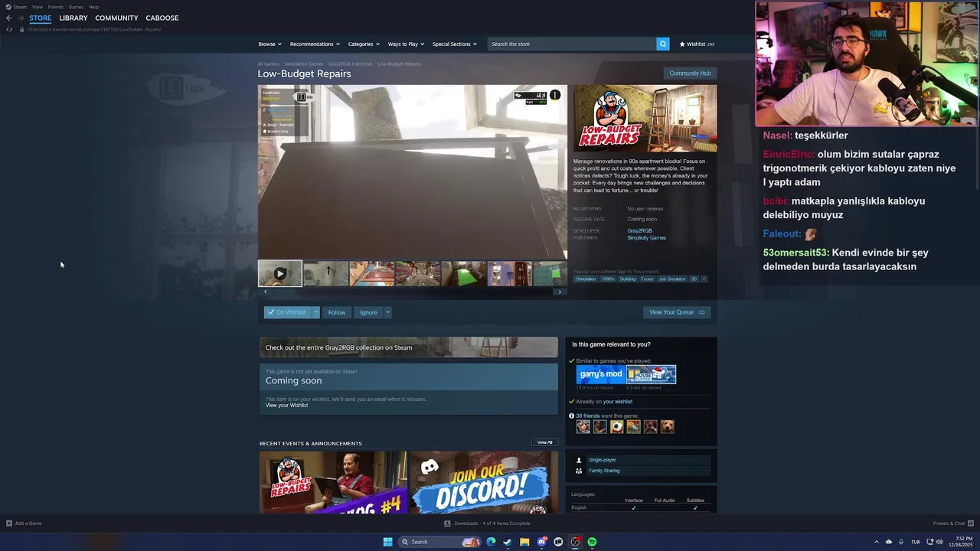The width and height of the screenshot is (980, 551).
Task: Click the info icon beside 38 friends
Action: [572, 416]
